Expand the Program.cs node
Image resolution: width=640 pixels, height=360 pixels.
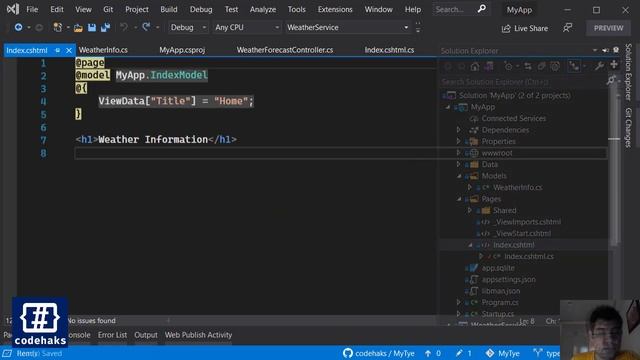click(x=458, y=302)
